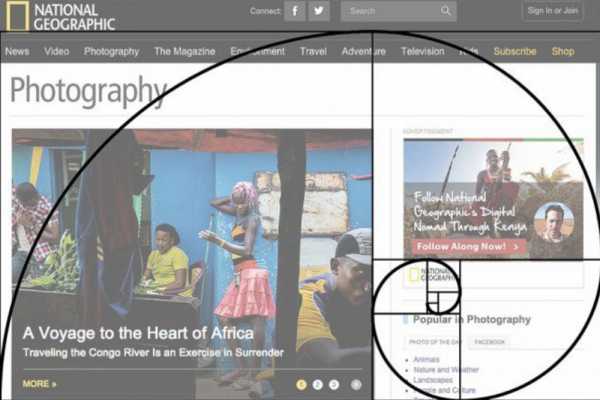600x400 pixels.
Task: Jump to the last carousel slide dot
Action: click(356, 384)
